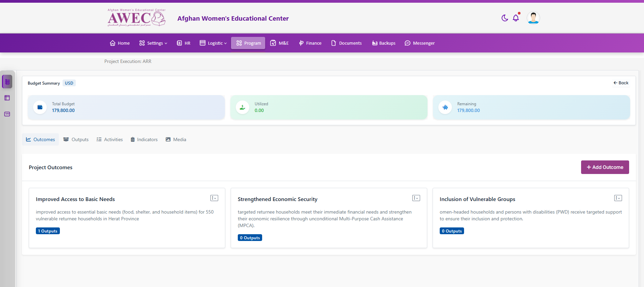Open options menu for Improved Access to Basic Needs
Viewport: 644px width, 287px height.
(x=214, y=198)
